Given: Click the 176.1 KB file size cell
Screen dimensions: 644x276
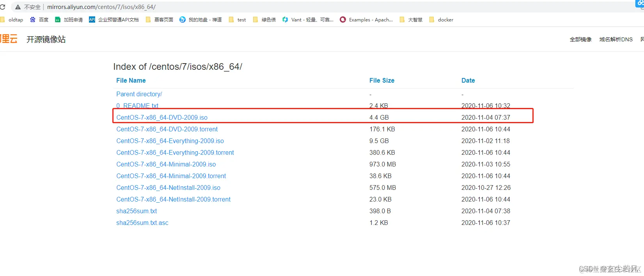Looking at the screenshot, I should 382,129.
